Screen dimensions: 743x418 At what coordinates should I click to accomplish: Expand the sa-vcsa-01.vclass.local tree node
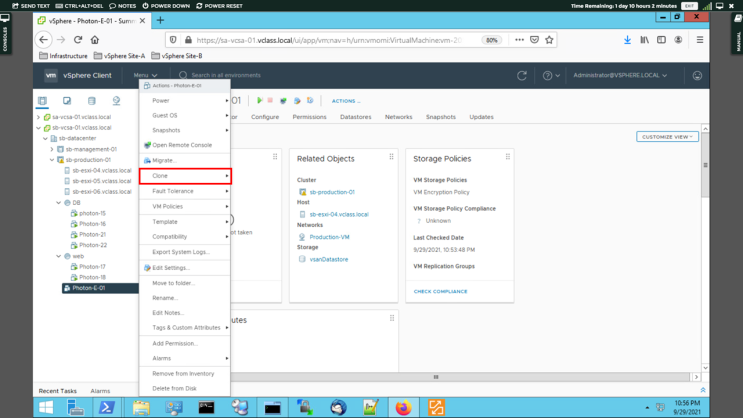coord(38,117)
